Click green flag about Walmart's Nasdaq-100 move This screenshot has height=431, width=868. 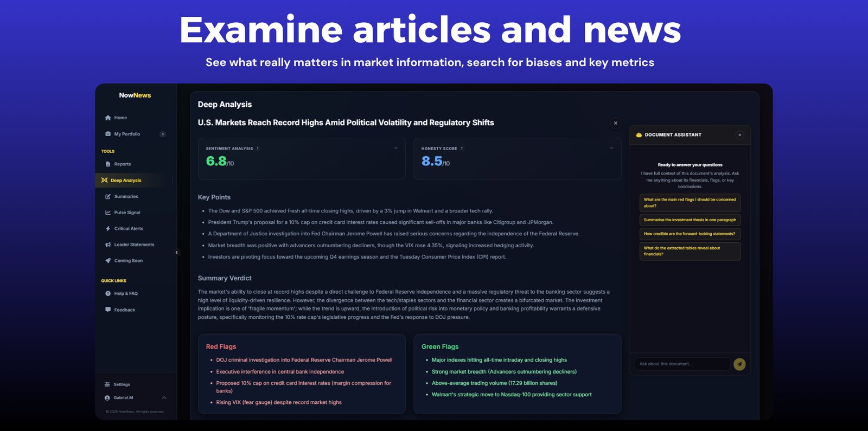tap(512, 395)
